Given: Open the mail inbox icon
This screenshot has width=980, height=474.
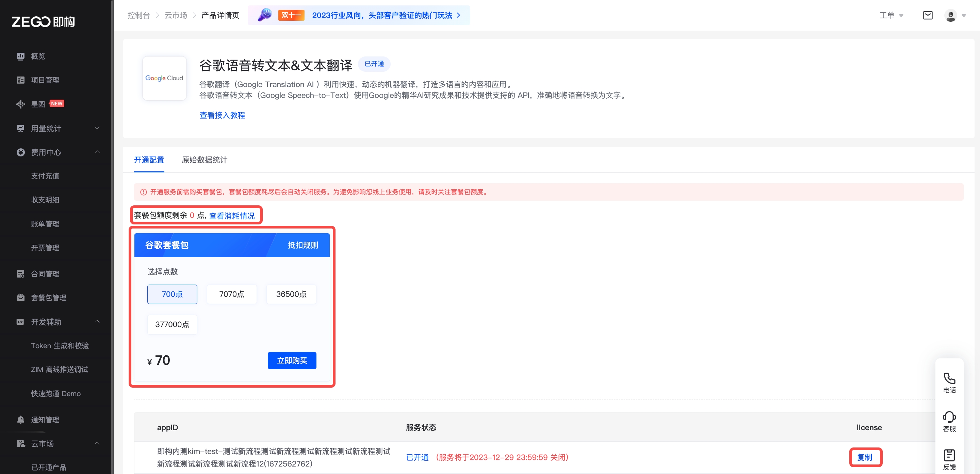Looking at the screenshot, I should point(928,15).
